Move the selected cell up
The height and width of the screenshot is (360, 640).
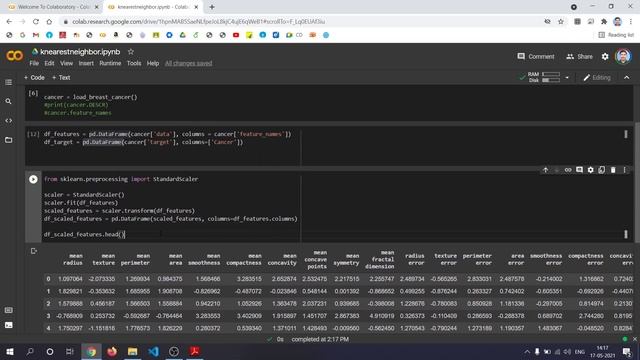(x=545, y=170)
